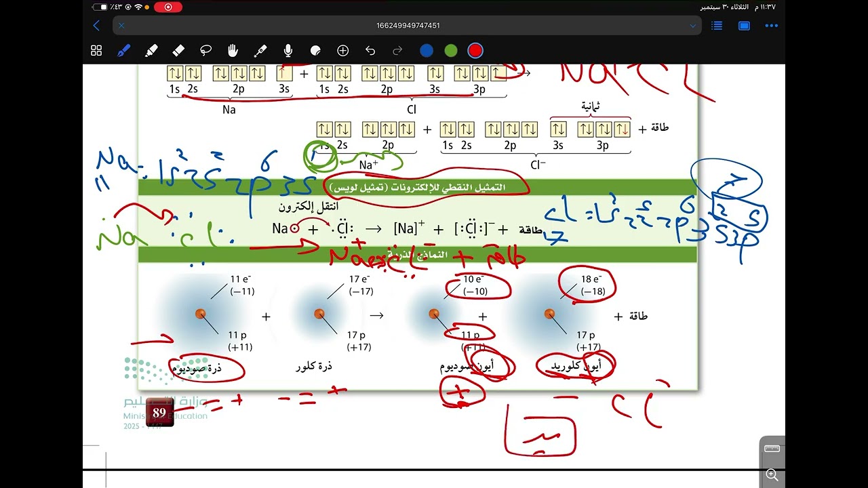The width and height of the screenshot is (868, 488).
Task: Tap the Wi-Fi status icon
Action: point(138,7)
